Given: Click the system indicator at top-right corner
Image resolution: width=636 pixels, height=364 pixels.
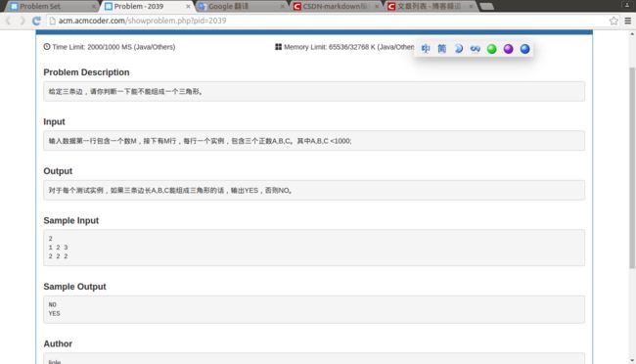Looking at the screenshot, I should point(626,5).
